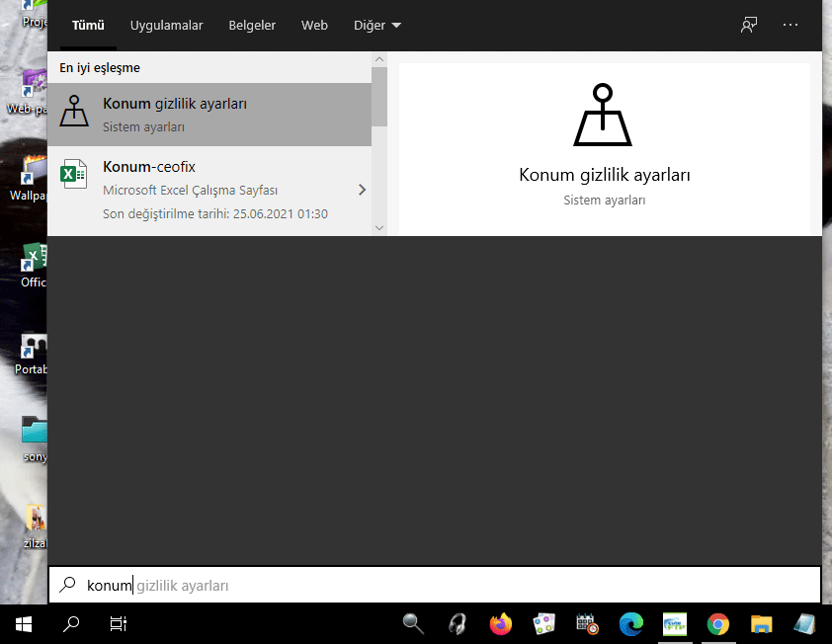Click the feedback person icon
The height and width of the screenshot is (644, 832).
[x=749, y=25]
